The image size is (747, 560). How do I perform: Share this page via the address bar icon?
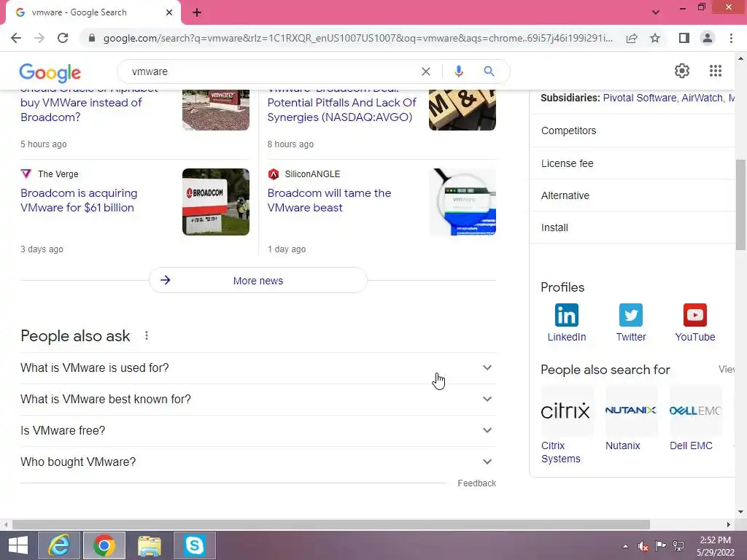(632, 38)
